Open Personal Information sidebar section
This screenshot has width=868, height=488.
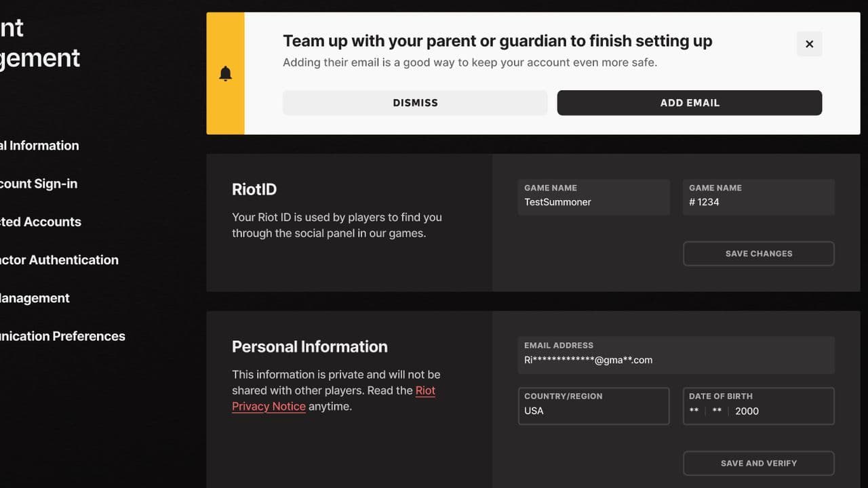click(x=39, y=146)
